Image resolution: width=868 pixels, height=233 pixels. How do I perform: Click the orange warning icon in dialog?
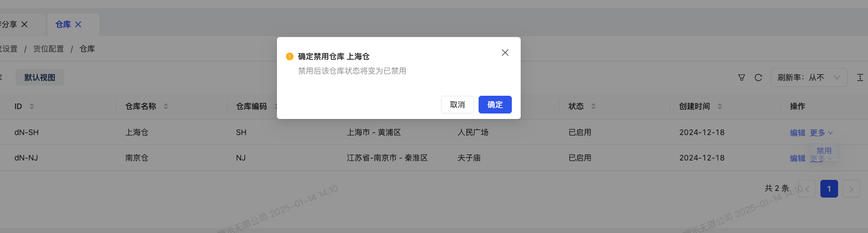[290, 56]
